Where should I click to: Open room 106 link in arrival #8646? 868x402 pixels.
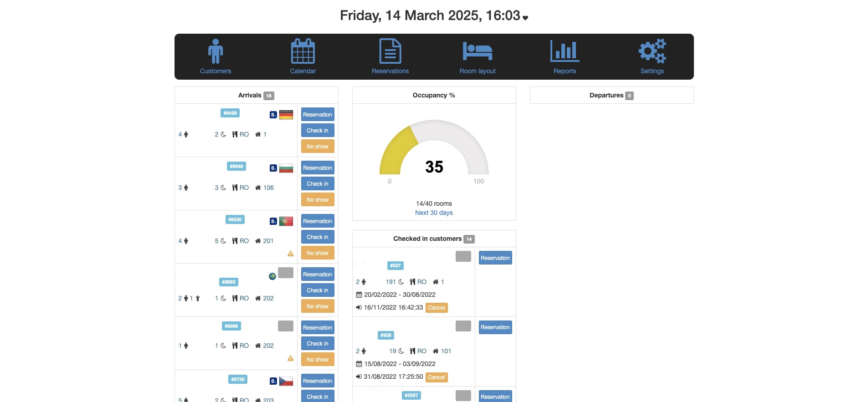pos(268,188)
